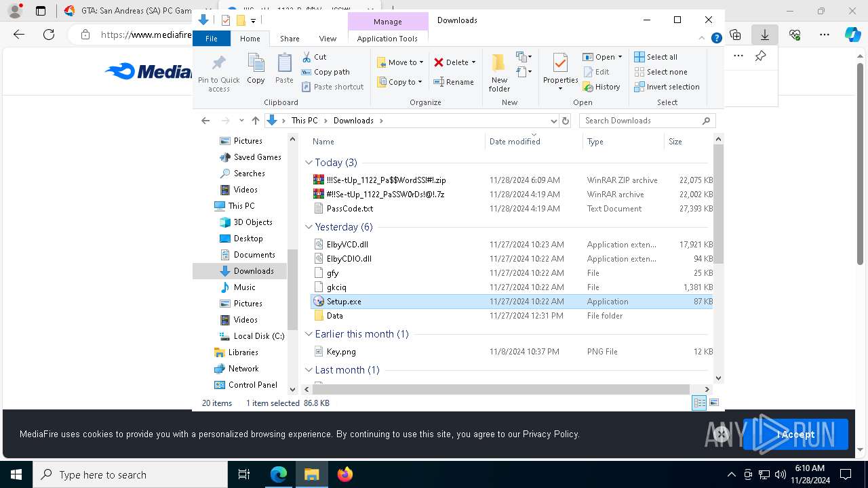The width and height of the screenshot is (868, 488).
Task: Click the horizontal scrollbar in file list
Action: pos(501,389)
